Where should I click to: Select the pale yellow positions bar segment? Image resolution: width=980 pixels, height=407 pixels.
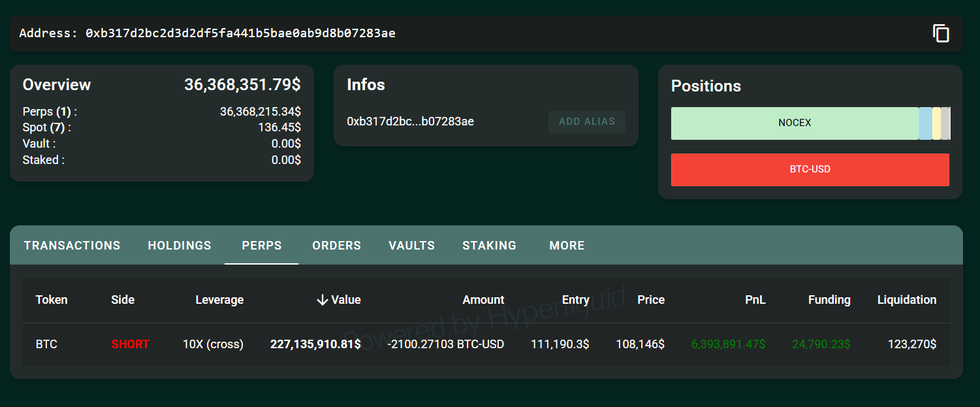coord(936,123)
